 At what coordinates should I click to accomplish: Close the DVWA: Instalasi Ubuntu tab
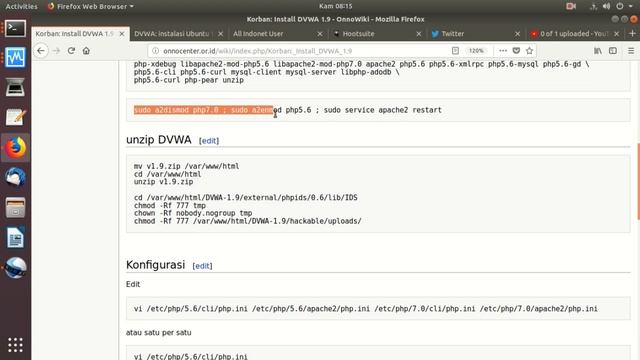click(220, 34)
